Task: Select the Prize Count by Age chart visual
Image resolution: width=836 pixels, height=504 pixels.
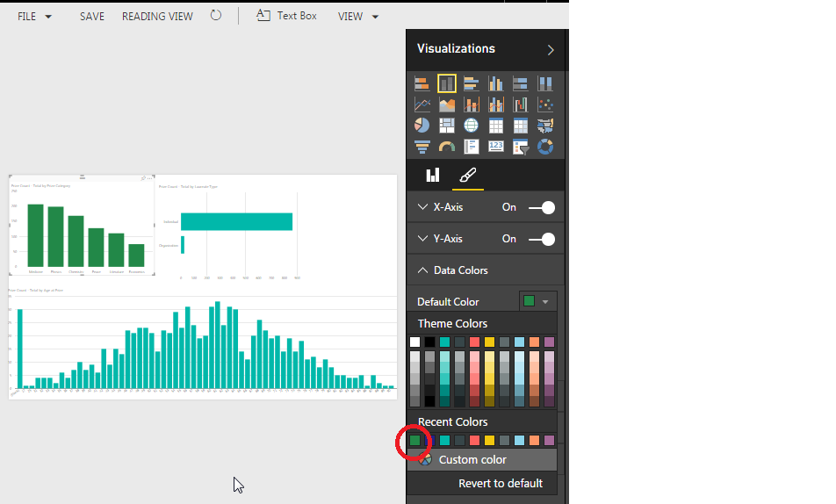Action: (x=203, y=343)
